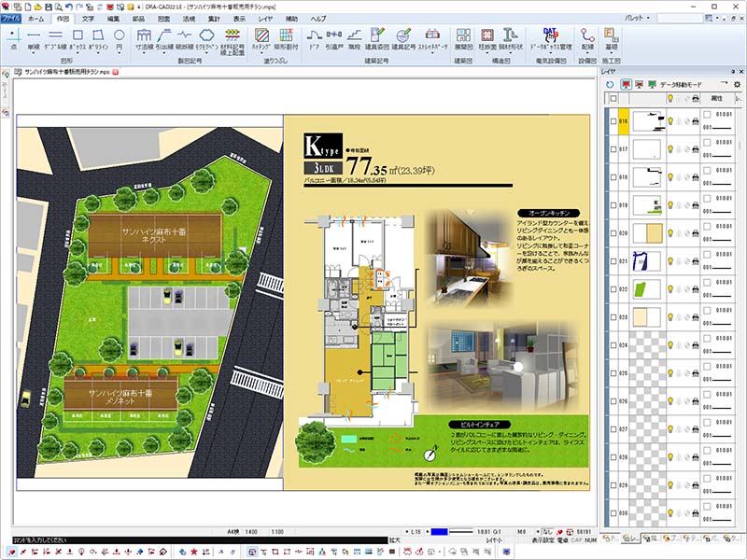
Task: Select layer 021 thumbnail
Action: pos(646,261)
